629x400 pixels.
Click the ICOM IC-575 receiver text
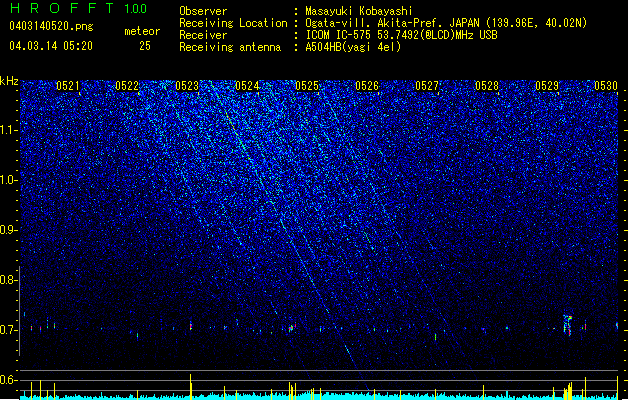click(401, 35)
